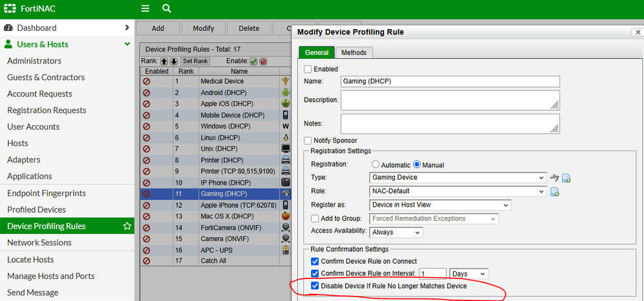Click the Delete button
644x301 pixels.
pyautogui.click(x=249, y=28)
